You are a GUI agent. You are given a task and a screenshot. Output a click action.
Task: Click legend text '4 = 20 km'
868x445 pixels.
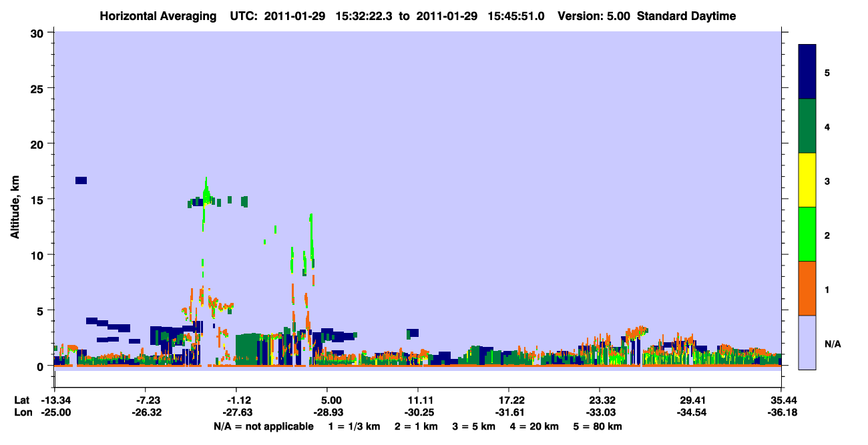[535, 426]
